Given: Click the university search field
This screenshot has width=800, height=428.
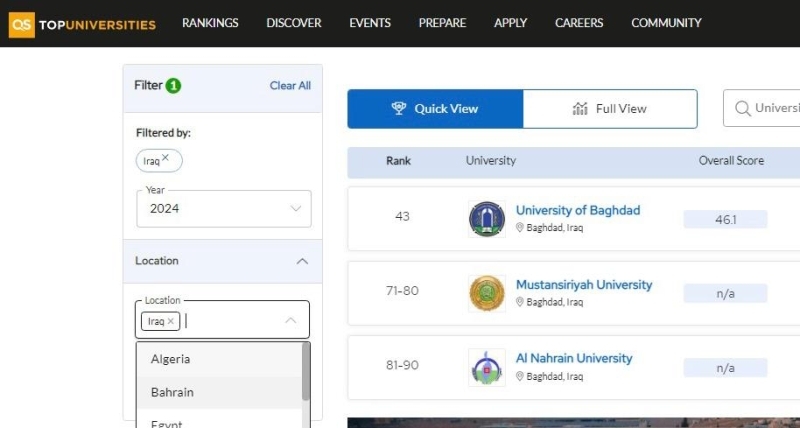Looking at the screenshot, I should pyautogui.click(x=762, y=108).
